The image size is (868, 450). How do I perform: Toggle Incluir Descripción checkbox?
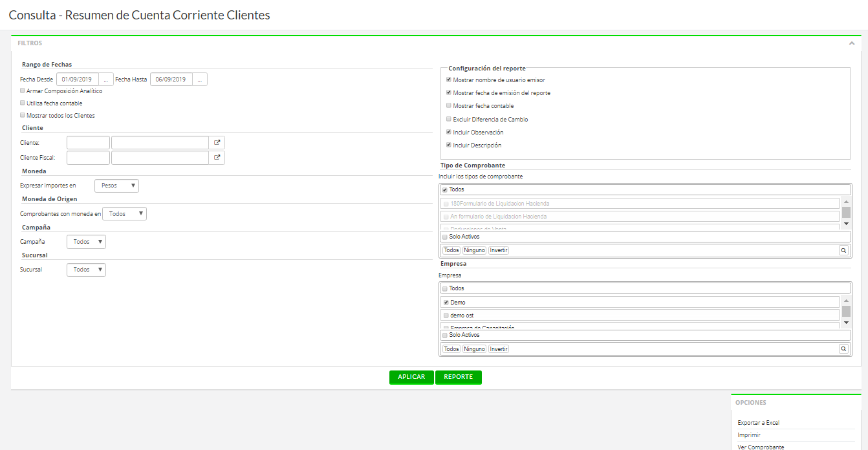coord(449,145)
